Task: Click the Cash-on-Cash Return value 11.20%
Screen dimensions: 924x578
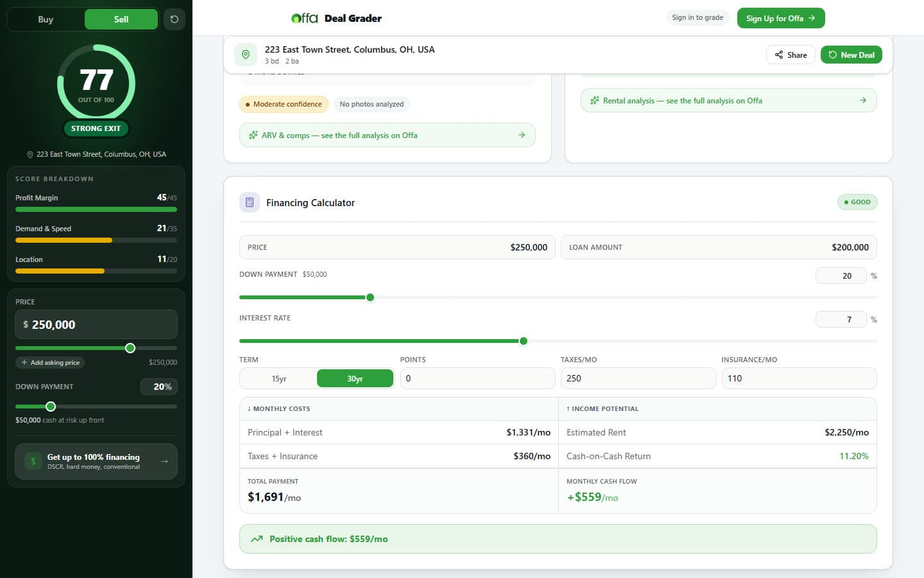Action: click(x=854, y=456)
